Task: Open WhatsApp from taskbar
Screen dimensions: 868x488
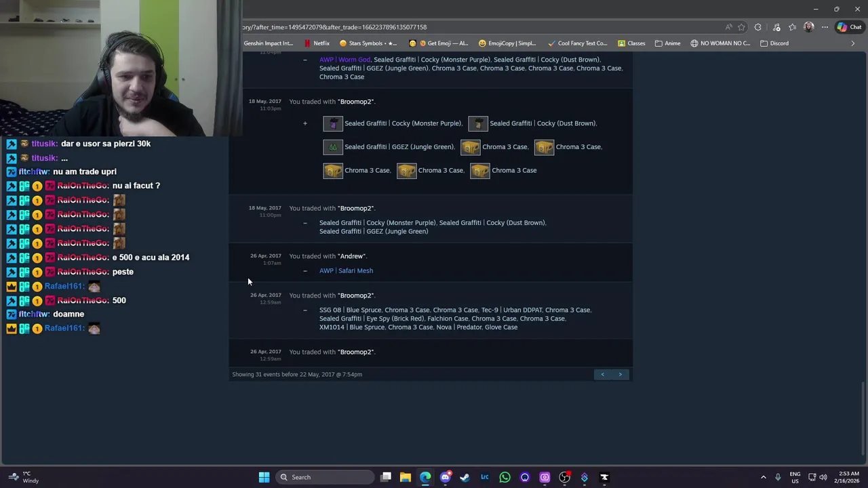Action: click(505, 477)
